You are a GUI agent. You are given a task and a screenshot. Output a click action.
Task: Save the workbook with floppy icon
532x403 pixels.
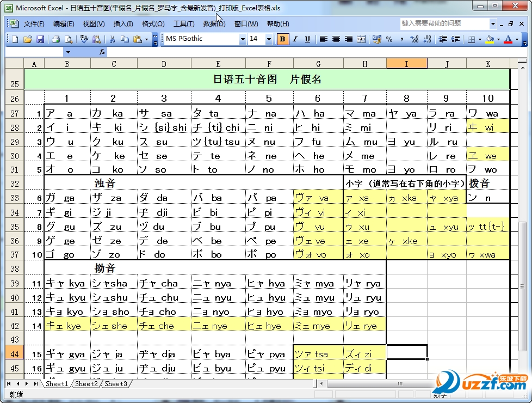click(40, 39)
